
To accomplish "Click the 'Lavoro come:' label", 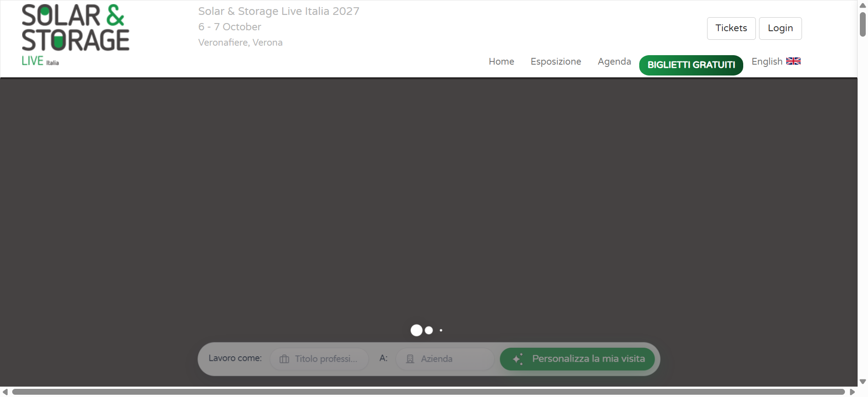I will (235, 358).
